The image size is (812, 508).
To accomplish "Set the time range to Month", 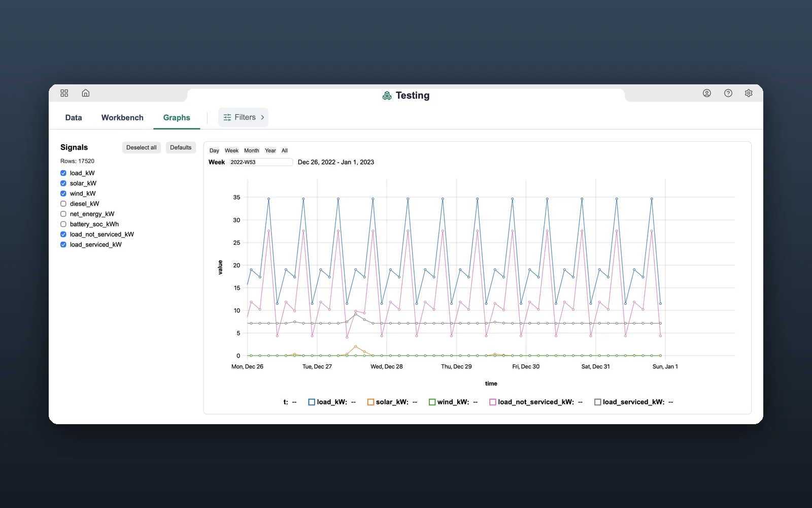I will (252, 150).
